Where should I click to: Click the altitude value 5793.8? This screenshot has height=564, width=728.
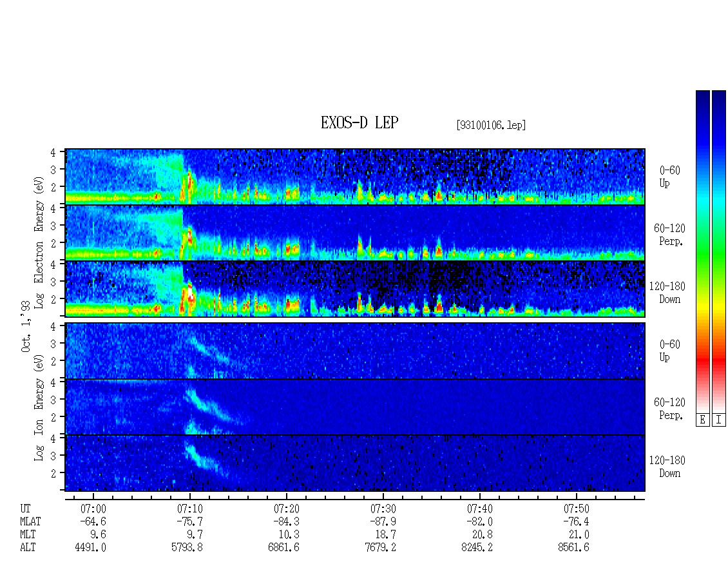tap(187, 548)
